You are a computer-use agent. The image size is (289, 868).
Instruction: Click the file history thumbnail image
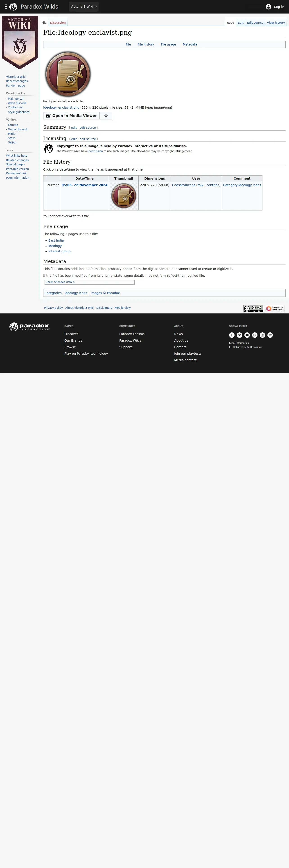click(124, 196)
